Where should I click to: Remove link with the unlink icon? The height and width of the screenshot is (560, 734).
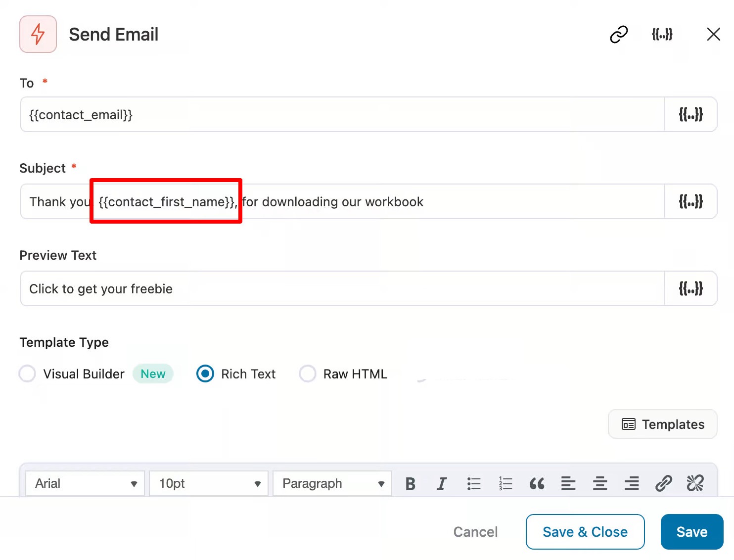tap(695, 484)
